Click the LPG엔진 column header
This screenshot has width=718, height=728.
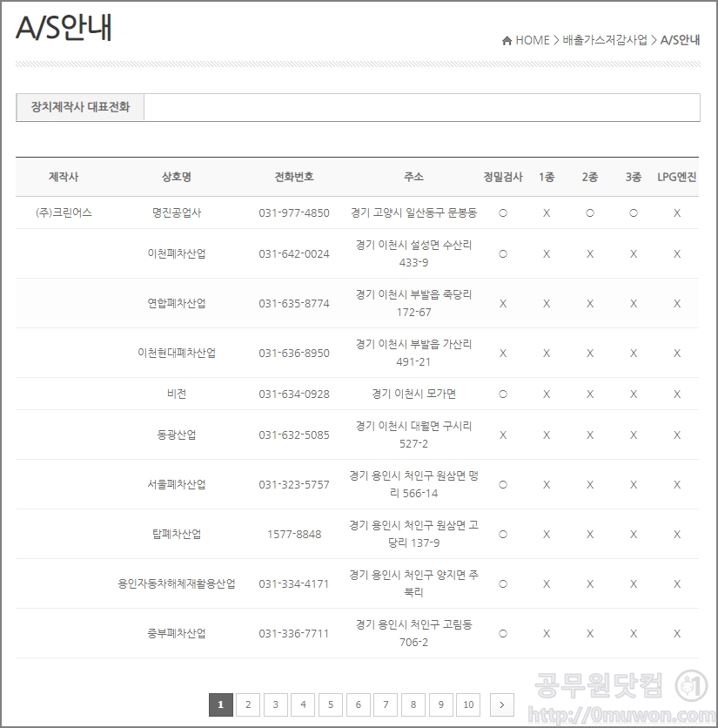pyautogui.click(x=677, y=177)
